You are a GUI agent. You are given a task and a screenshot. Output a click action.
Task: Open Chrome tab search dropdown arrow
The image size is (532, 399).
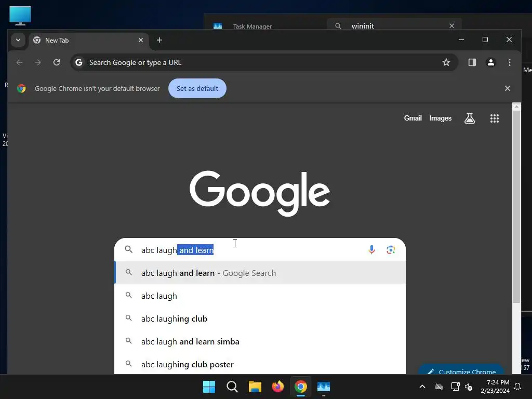pos(18,40)
